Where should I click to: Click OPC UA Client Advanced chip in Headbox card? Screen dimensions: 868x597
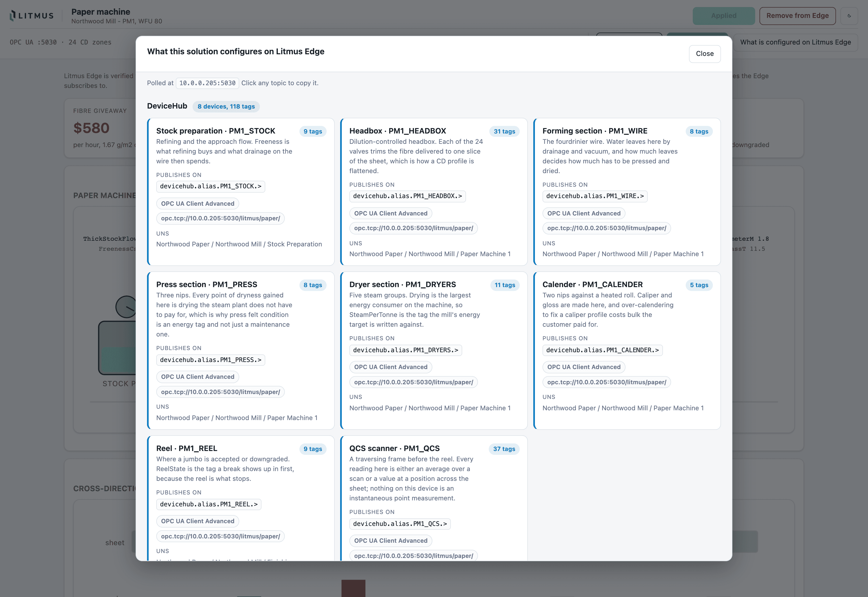click(x=391, y=213)
